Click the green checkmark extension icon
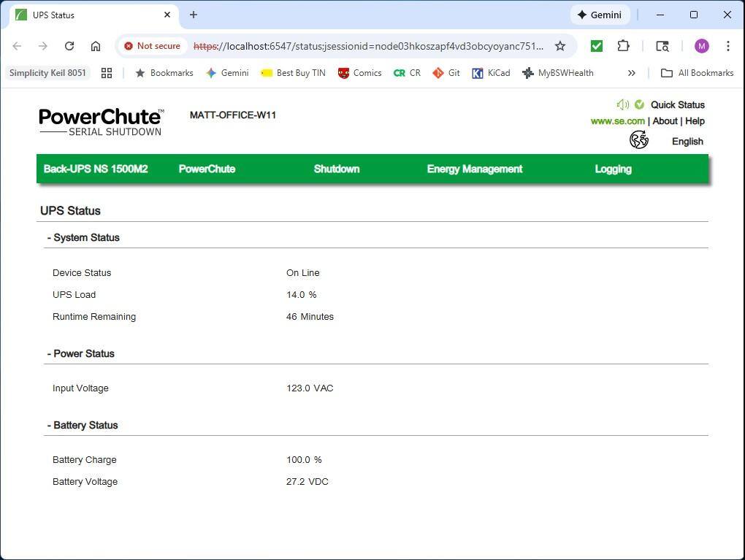 point(597,46)
